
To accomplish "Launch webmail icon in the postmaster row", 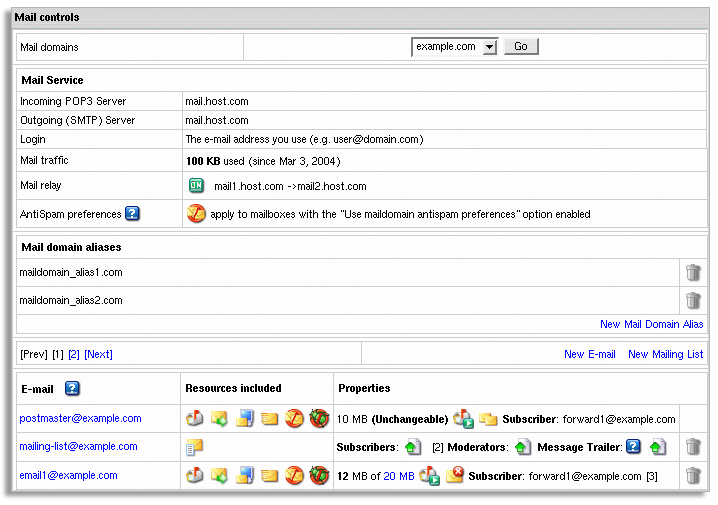I will 463,419.
